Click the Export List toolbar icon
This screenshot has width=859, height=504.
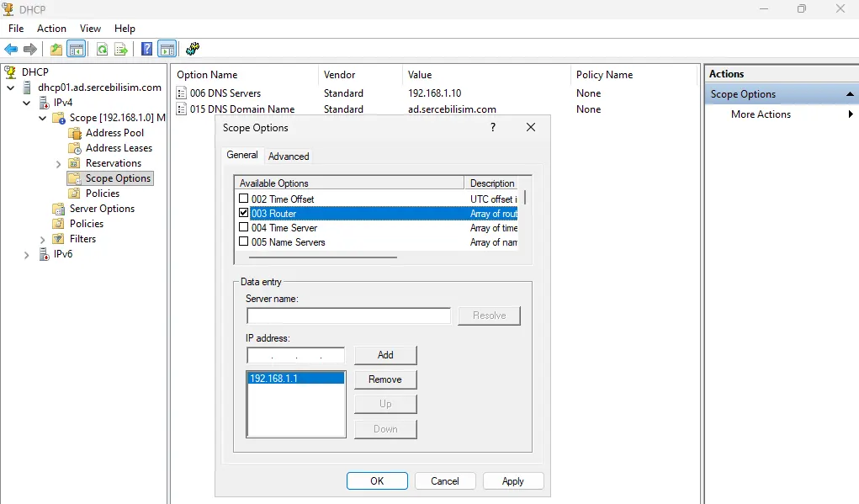coord(121,50)
